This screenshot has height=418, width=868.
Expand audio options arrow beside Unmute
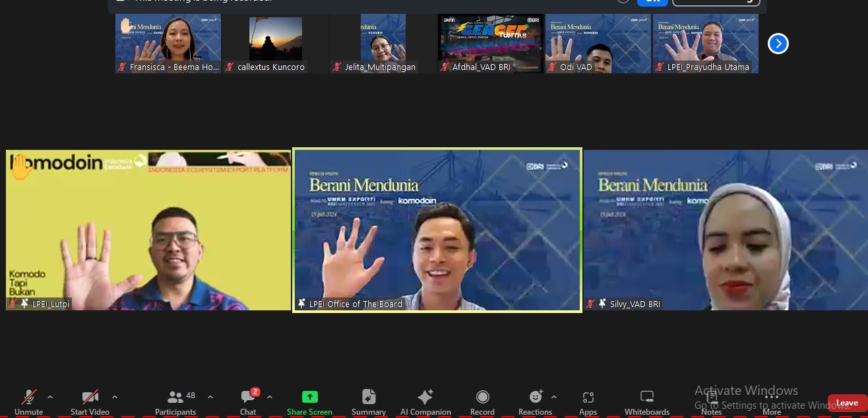[50, 397]
